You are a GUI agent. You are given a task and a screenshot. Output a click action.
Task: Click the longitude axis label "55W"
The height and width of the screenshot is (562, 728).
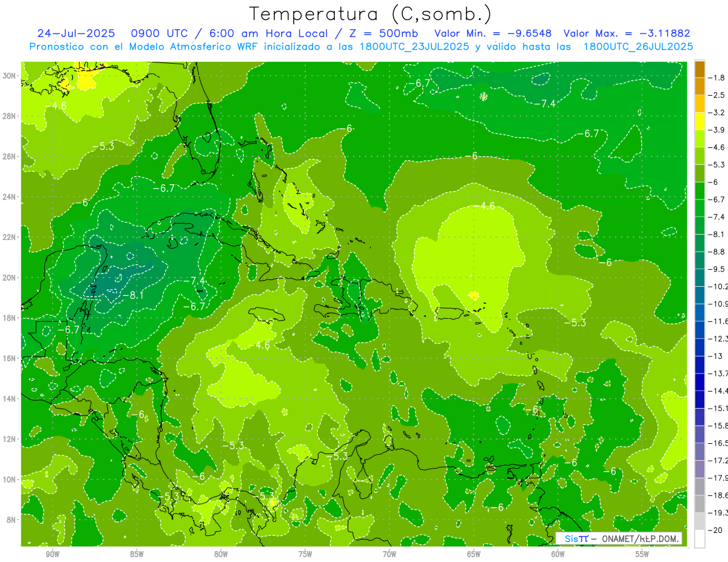pos(642,554)
